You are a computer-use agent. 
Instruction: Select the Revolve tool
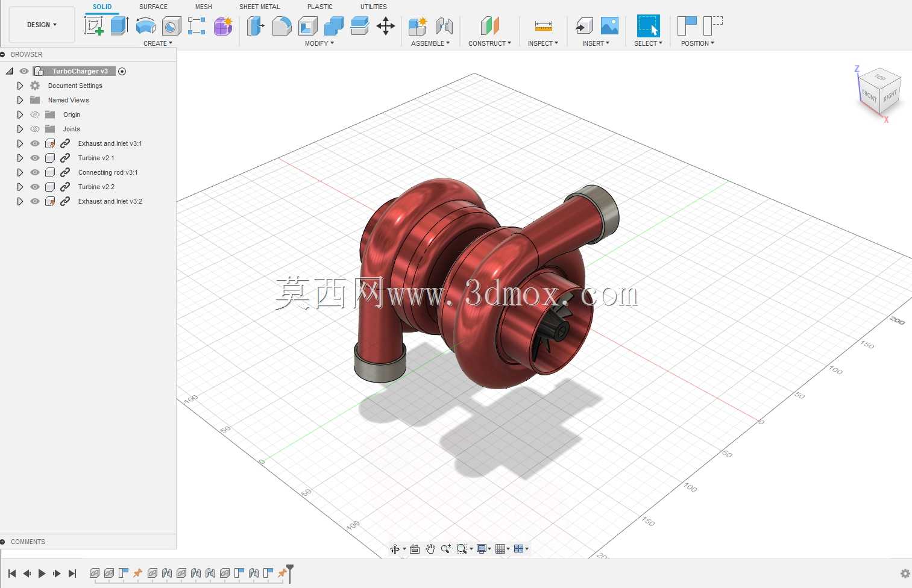[x=145, y=26]
